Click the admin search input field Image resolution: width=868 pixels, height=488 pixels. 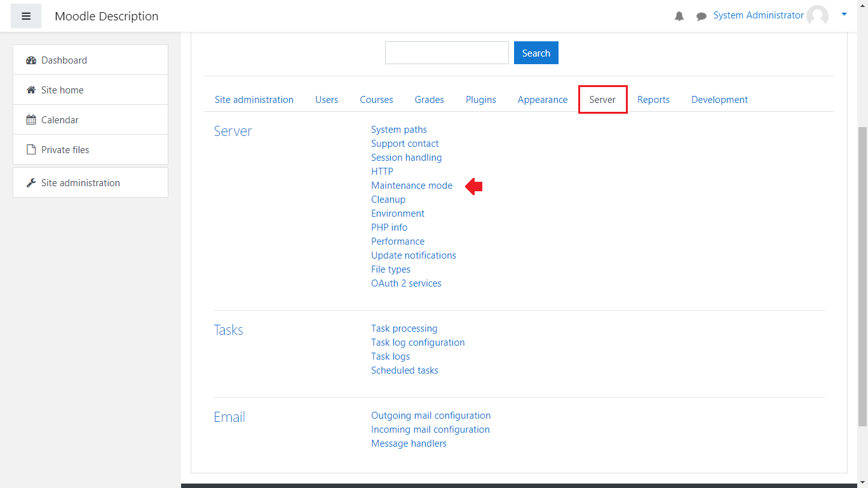coord(447,53)
